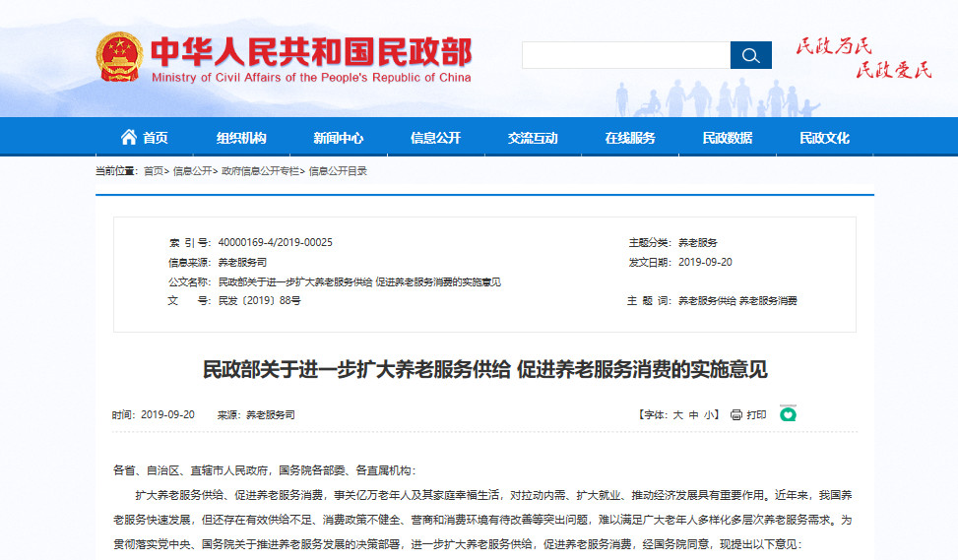Set font size to 小
This screenshot has height=560, width=958.
pyautogui.click(x=709, y=414)
